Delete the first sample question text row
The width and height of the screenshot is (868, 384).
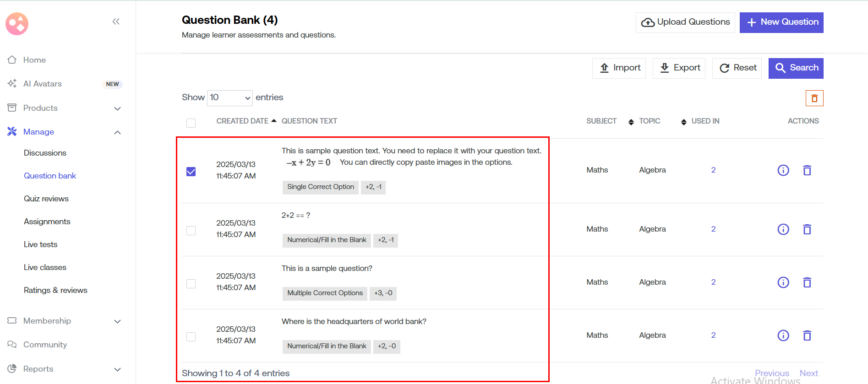[807, 170]
